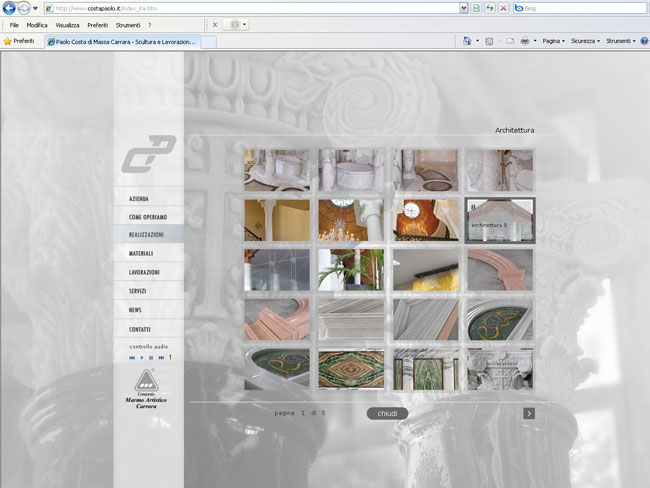Open the highlighted architettura 8 thumbnail

[x=500, y=220]
